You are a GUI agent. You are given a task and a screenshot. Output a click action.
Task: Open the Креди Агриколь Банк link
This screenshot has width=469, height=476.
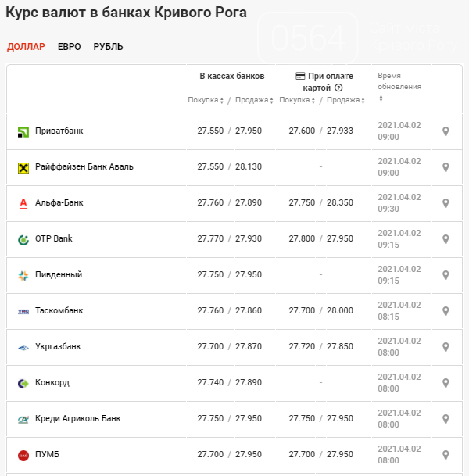[x=77, y=419]
